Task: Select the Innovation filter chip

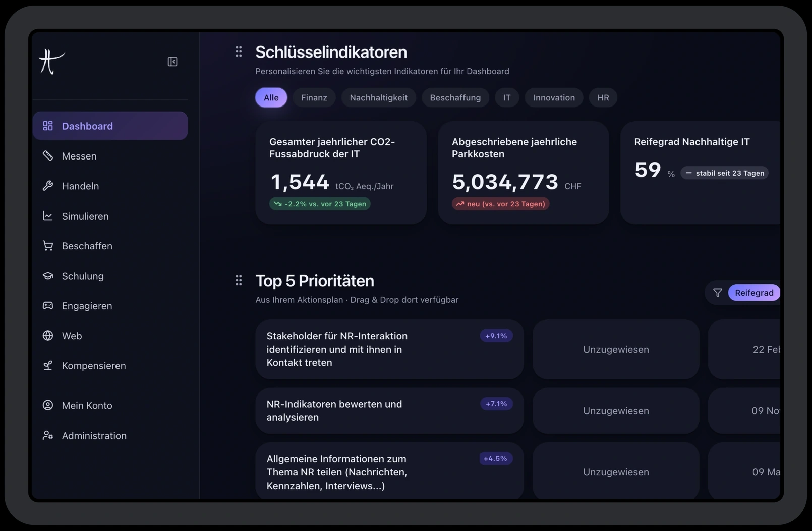Action: tap(554, 97)
